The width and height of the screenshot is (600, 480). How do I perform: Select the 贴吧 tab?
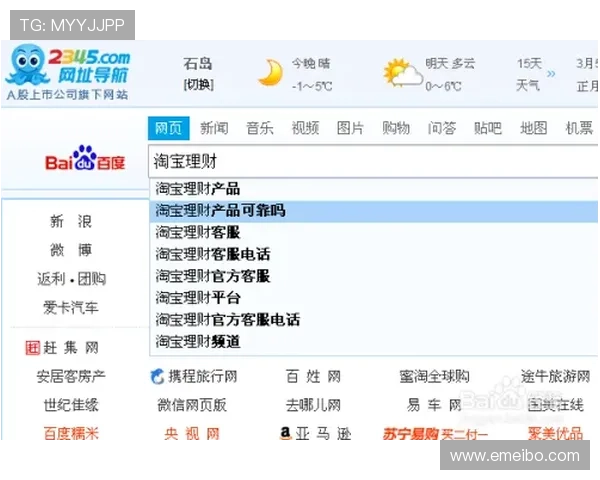pos(488,128)
